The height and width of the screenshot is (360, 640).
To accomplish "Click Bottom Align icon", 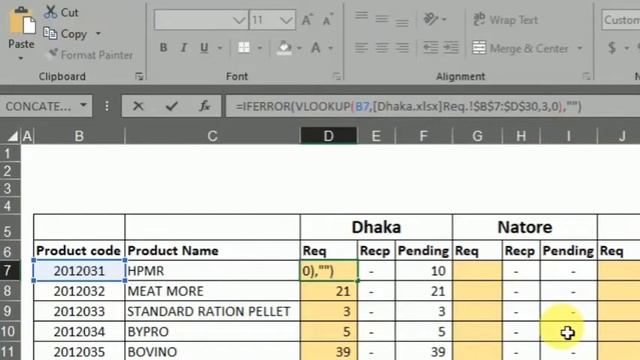I will (402, 22).
